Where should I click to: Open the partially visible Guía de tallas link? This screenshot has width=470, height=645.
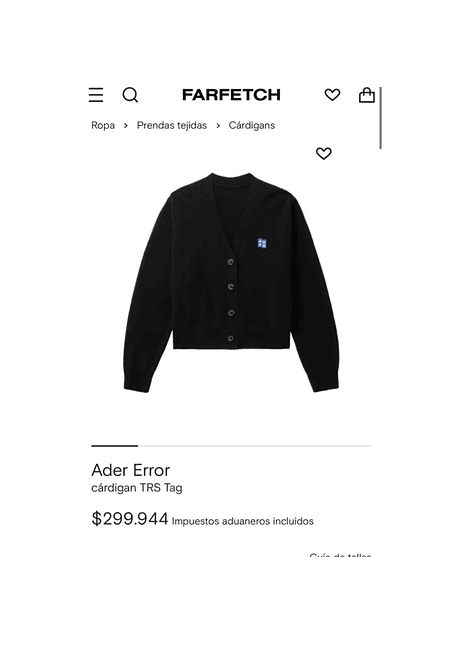340,555
